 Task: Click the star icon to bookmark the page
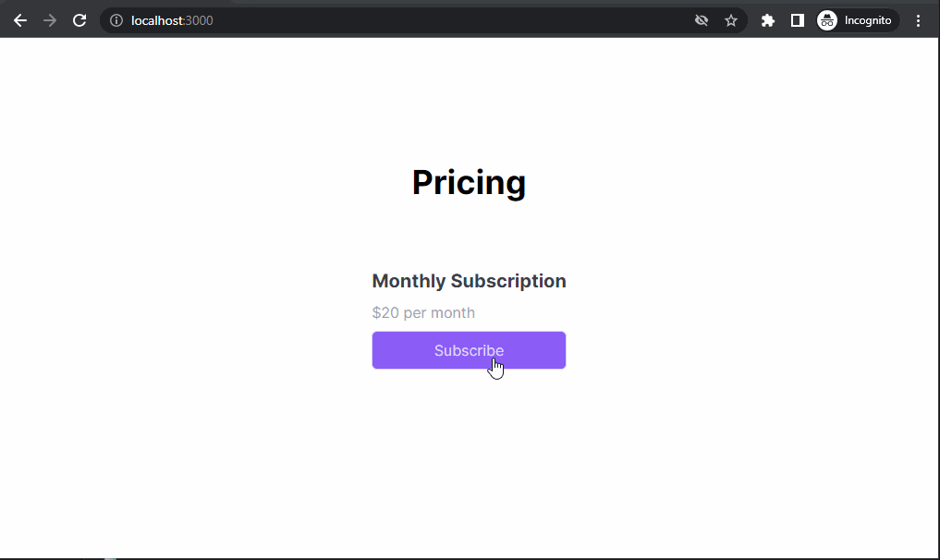click(731, 19)
